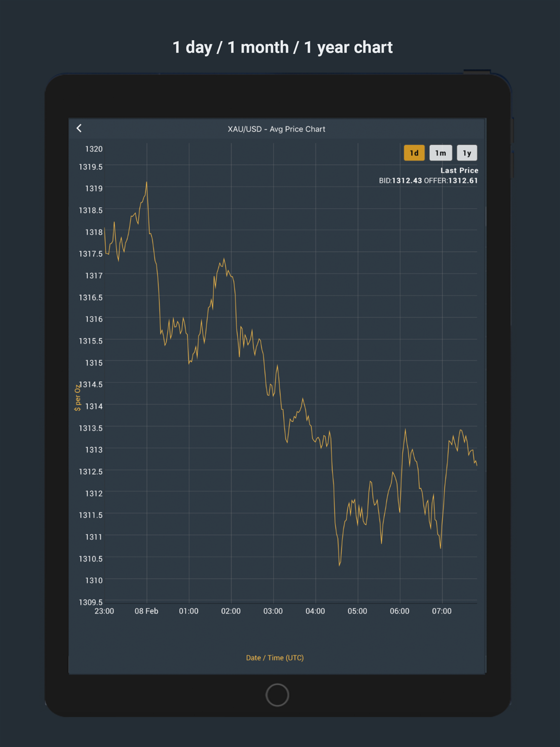Click the 01:00 time axis label

tap(188, 611)
